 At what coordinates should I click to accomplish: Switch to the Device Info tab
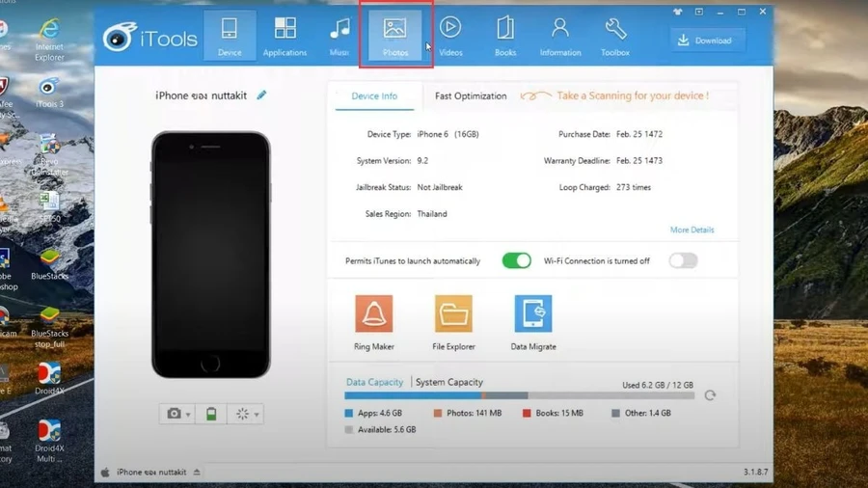(x=374, y=96)
